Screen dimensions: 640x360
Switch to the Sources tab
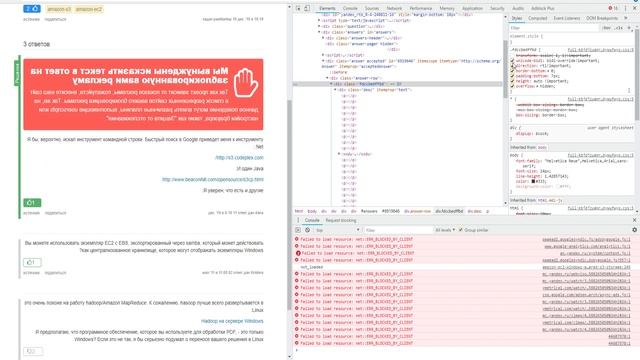coord(371,8)
